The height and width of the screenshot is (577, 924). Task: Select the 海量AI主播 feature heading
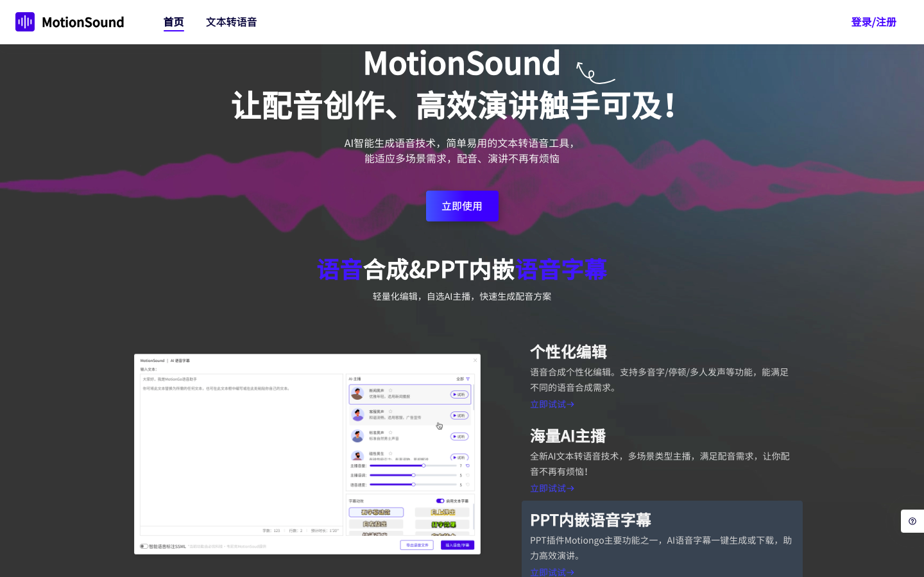click(x=568, y=436)
